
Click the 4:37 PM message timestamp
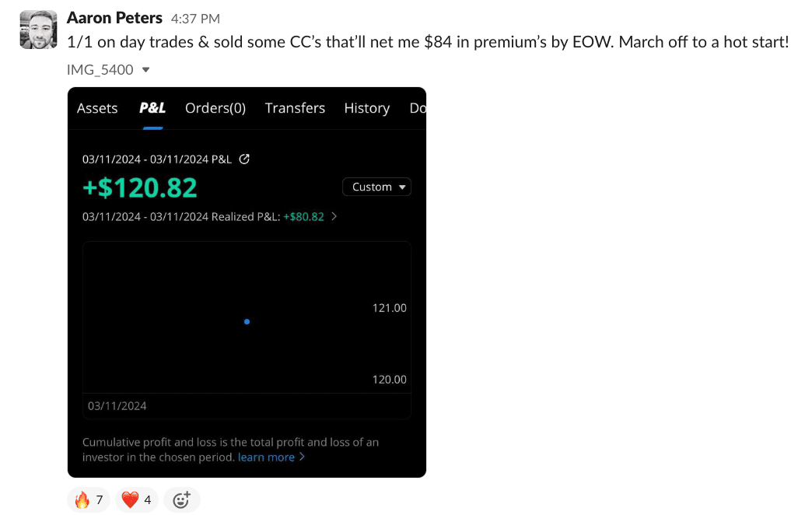pyautogui.click(x=194, y=19)
